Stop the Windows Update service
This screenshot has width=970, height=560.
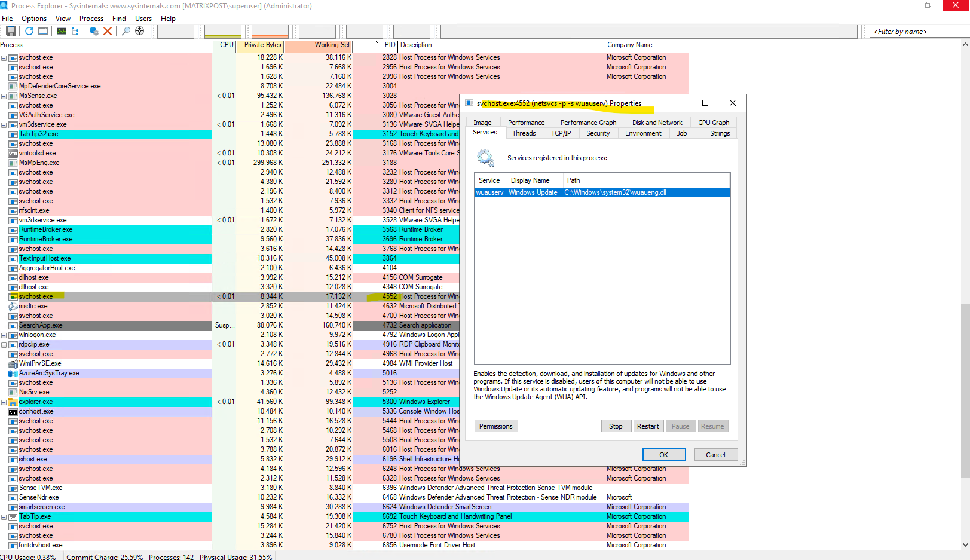point(616,426)
